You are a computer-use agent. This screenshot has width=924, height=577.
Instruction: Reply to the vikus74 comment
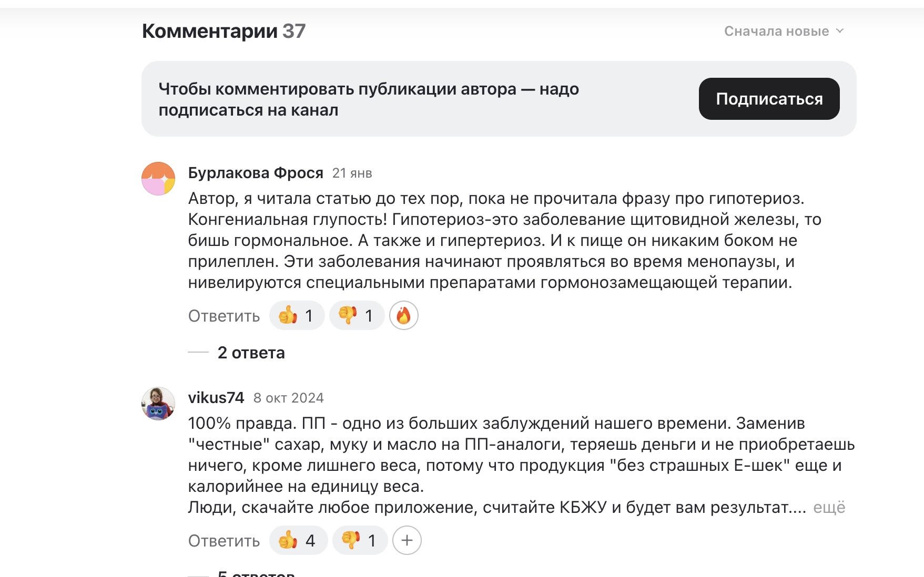click(x=224, y=541)
